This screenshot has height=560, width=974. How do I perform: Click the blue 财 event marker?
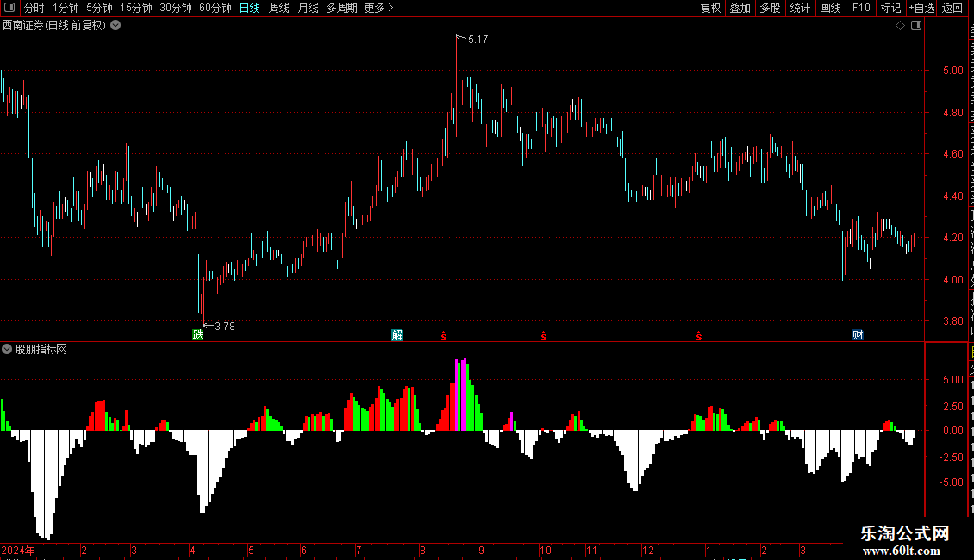point(858,335)
